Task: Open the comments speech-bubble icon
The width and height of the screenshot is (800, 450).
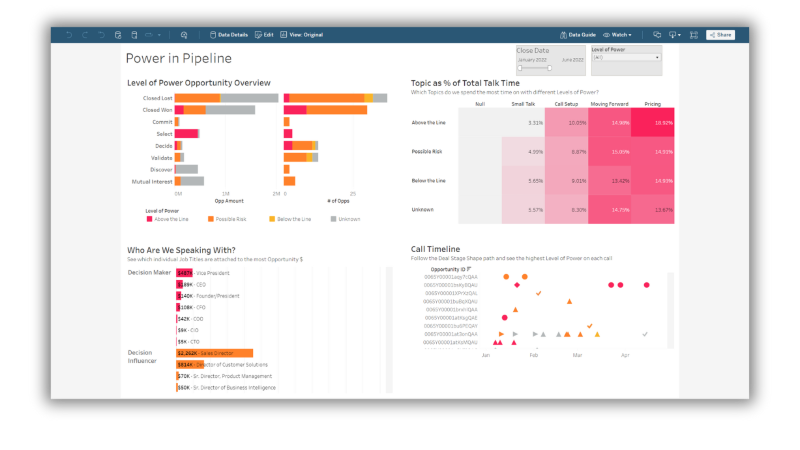Action: [x=657, y=35]
